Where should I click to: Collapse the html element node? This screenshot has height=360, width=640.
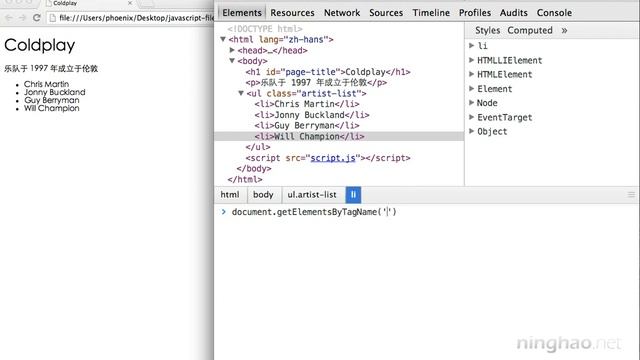[x=223, y=39]
